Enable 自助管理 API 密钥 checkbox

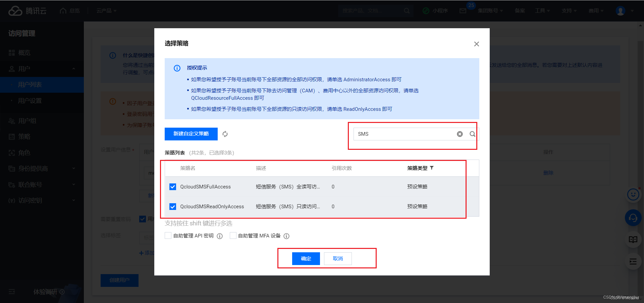tap(168, 235)
